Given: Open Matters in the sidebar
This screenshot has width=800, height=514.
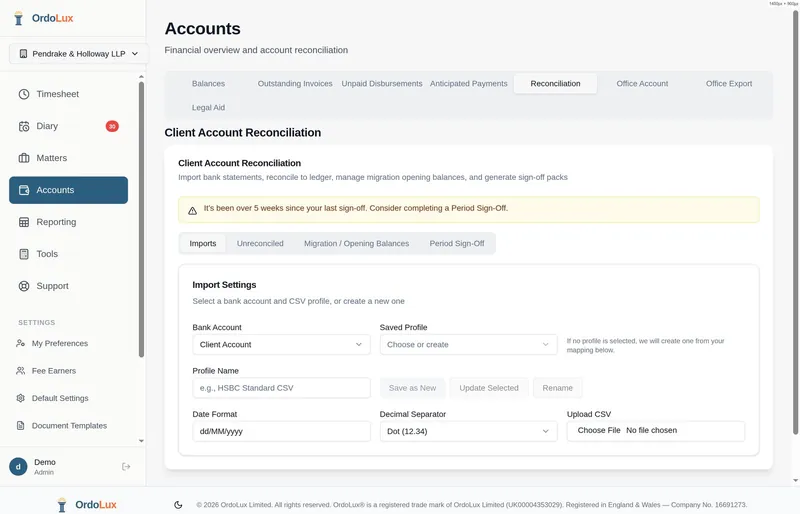Looking at the screenshot, I should point(68,158).
